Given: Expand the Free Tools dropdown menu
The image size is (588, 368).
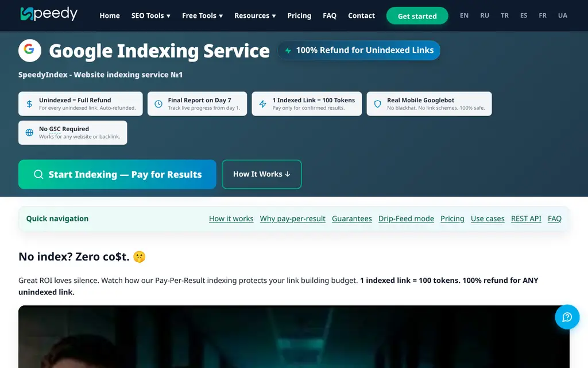Looking at the screenshot, I should [203, 16].
